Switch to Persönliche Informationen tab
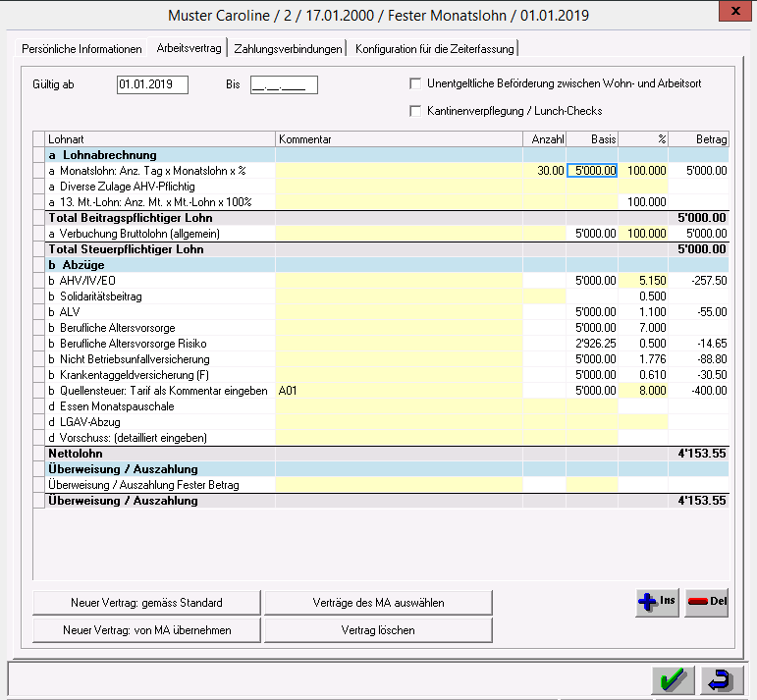Screen dimensions: 757x700 81,49
